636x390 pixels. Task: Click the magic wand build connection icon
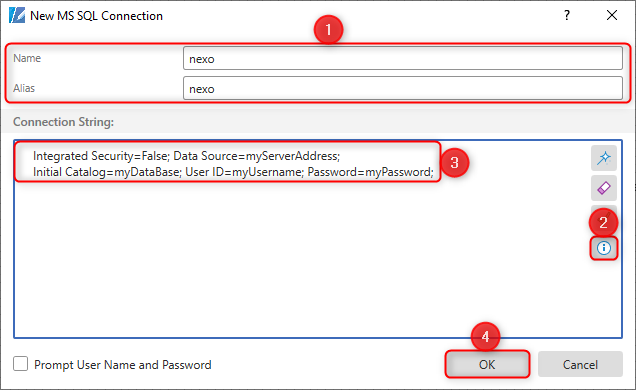pyautogui.click(x=604, y=158)
